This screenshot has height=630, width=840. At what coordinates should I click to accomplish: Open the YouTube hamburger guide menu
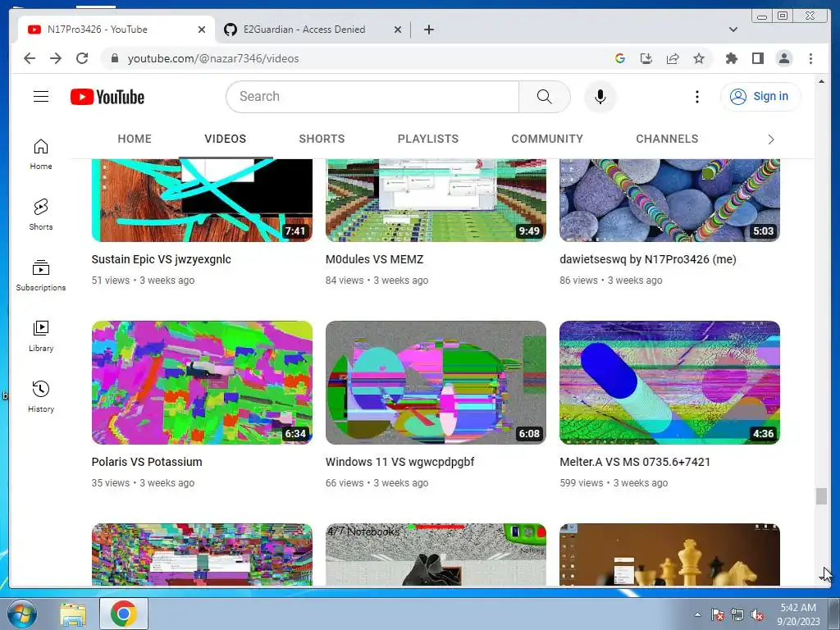point(41,97)
